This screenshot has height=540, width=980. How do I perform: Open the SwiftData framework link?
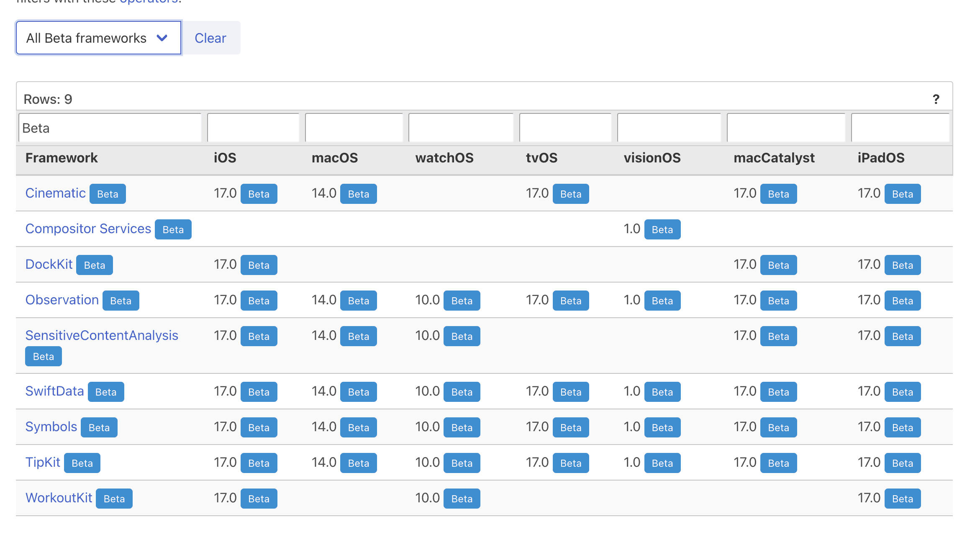(54, 391)
